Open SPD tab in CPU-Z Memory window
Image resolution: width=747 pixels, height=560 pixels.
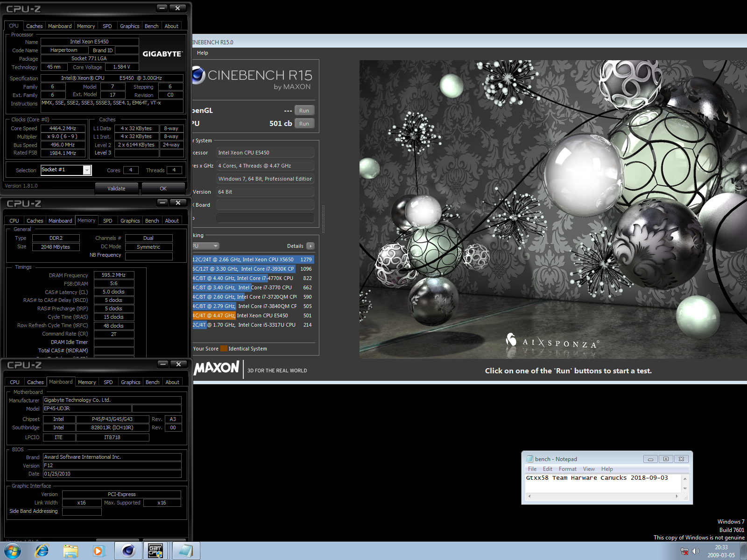point(108,221)
